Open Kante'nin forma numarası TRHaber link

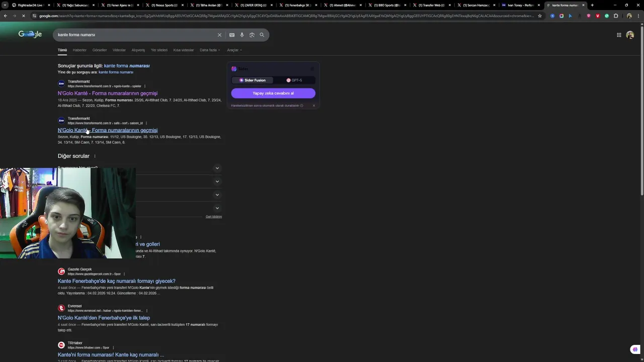111,354
